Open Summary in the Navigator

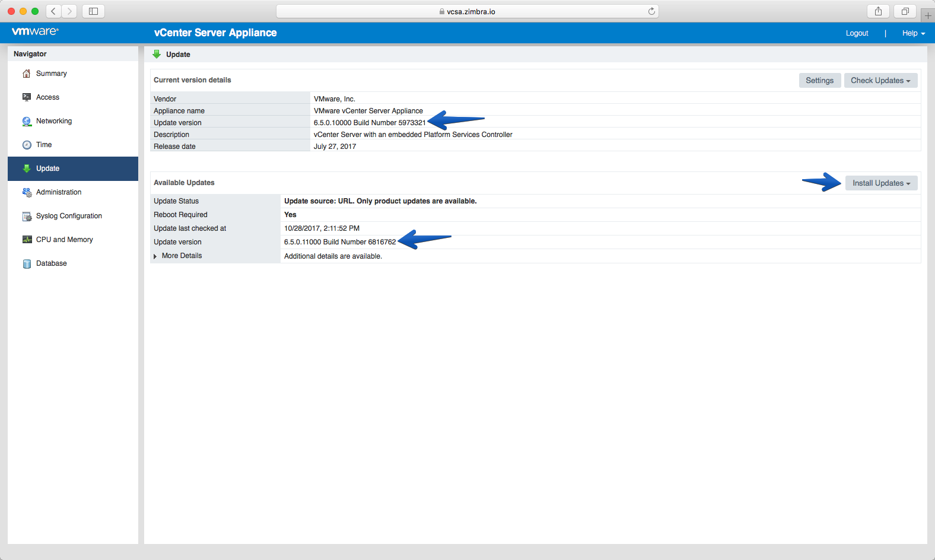click(x=73, y=74)
